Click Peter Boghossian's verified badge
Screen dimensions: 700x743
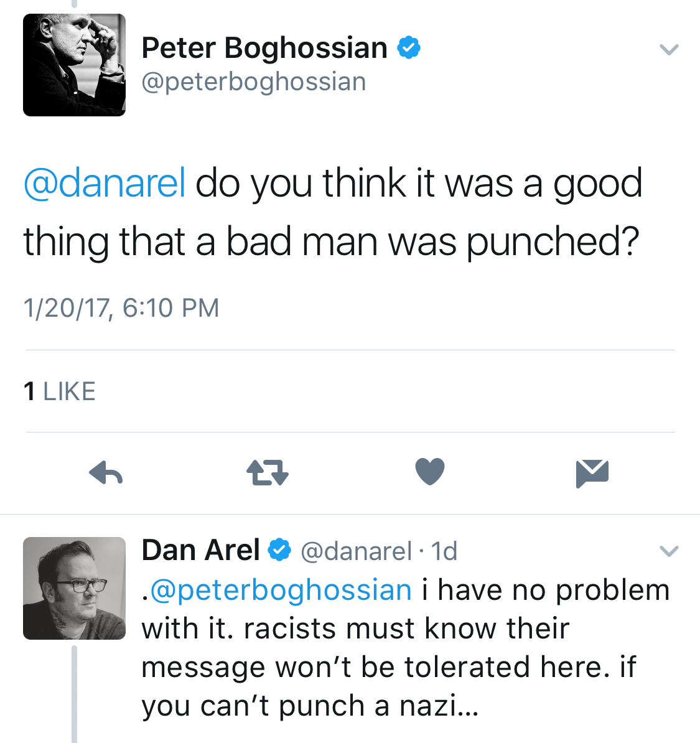click(409, 47)
